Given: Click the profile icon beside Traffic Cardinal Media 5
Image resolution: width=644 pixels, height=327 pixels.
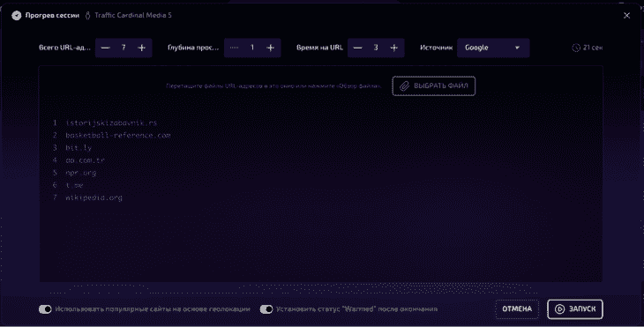Looking at the screenshot, I should [88, 16].
